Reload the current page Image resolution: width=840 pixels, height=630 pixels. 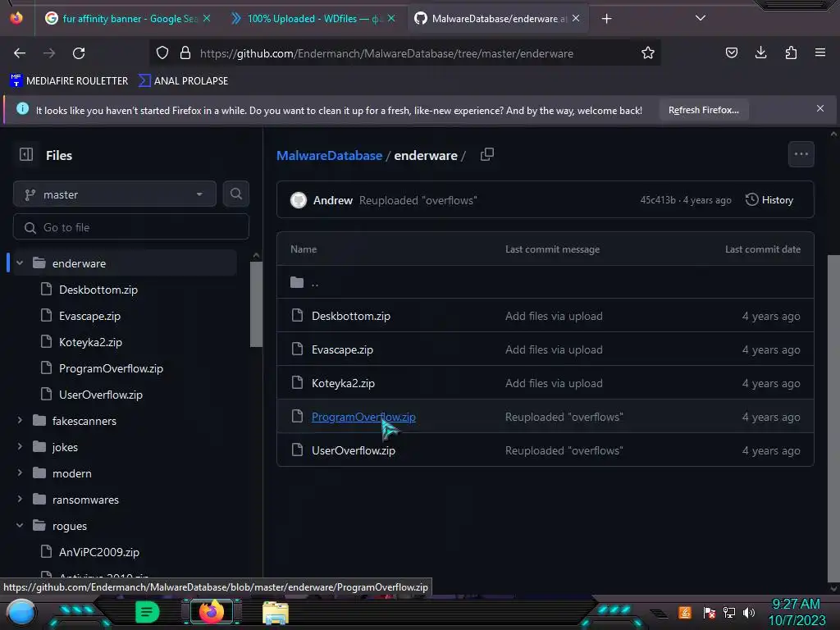[x=79, y=53]
